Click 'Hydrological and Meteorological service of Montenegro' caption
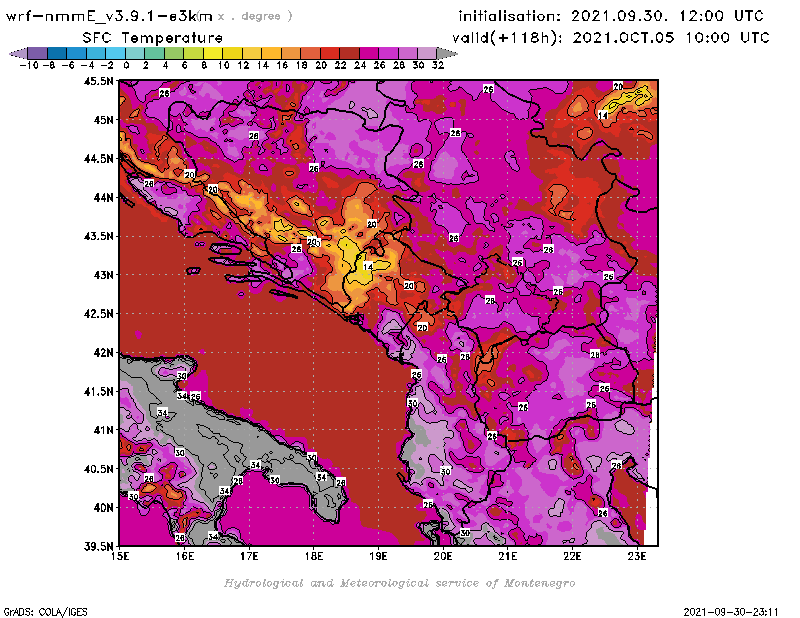 point(399,583)
